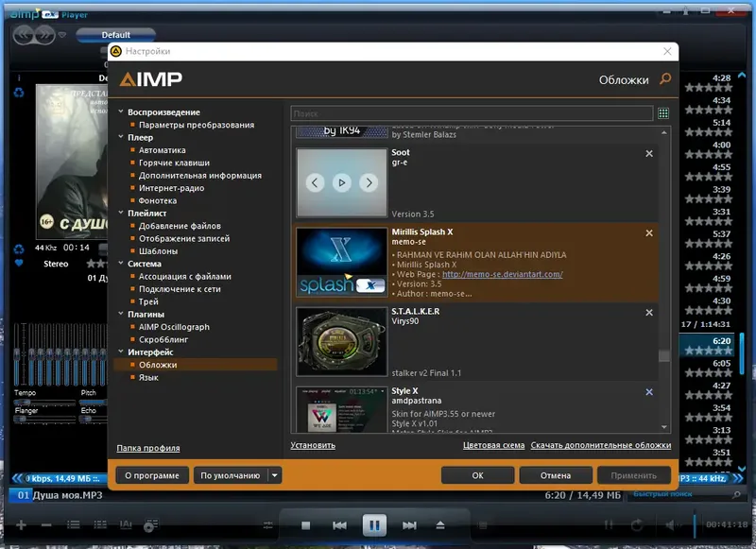This screenshot has width=756, height=549.
Task: Select the S.T.A.L.K.E.R skin thumbnail
Action: coord(342,342)
